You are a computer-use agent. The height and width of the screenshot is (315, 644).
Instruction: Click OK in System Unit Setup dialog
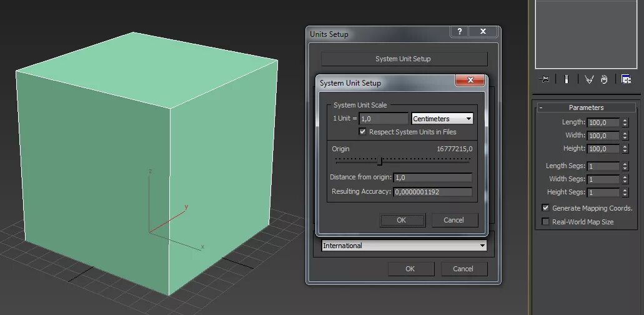[402, 220]
